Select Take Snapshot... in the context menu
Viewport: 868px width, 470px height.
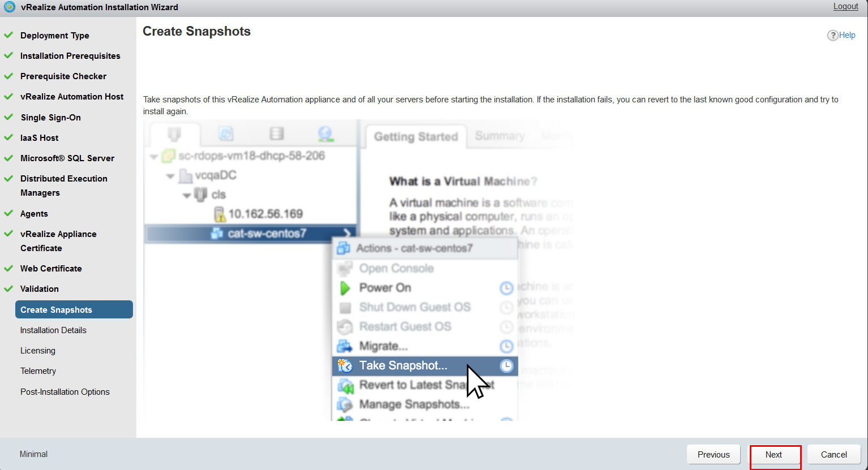point(424,366)
